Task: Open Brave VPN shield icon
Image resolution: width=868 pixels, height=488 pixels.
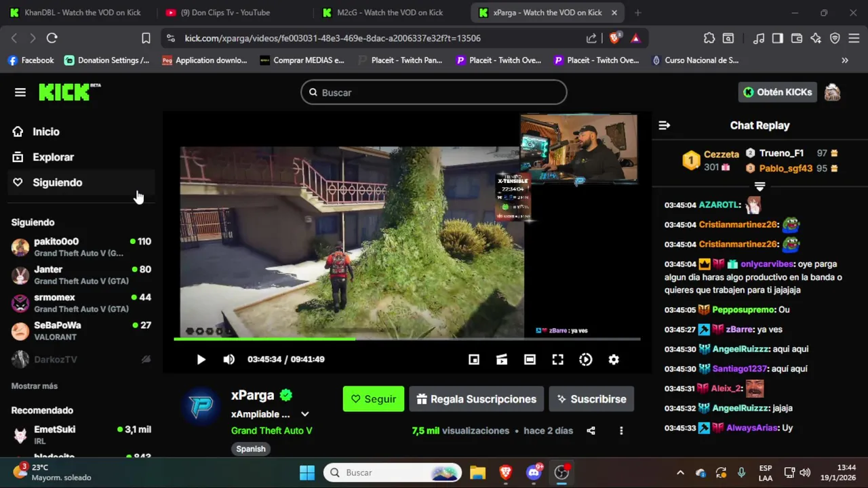Action: point(835,39)
